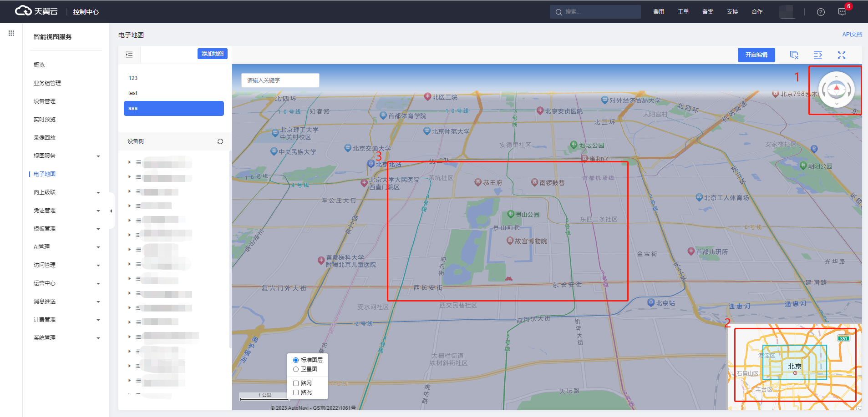Image resolution: width=868 pixels, height=417 pixels.
Task: Refresh the 设备树 device tree
Action: (220, 141)
